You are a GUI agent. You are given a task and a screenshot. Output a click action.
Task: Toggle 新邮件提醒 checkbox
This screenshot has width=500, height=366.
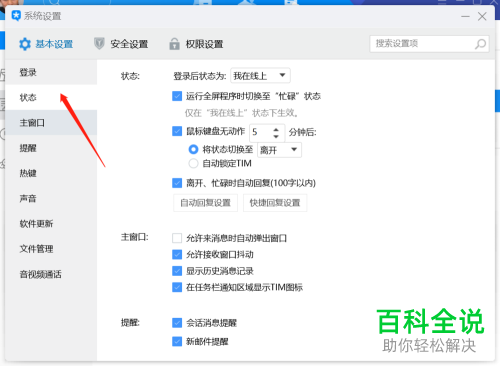pos(177,341)
